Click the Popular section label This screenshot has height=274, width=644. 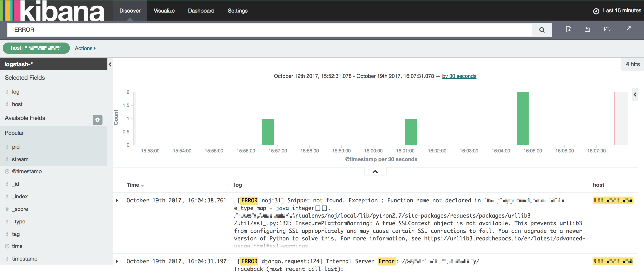click(14, 133)
